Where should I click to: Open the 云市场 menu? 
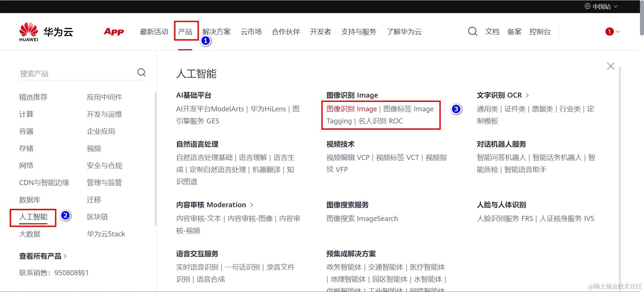point(251,32)
